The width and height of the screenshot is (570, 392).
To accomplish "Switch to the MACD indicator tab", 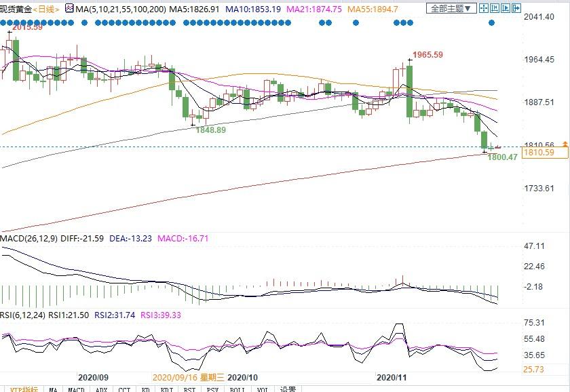I will pyautogui.click(x=76, y=389).
